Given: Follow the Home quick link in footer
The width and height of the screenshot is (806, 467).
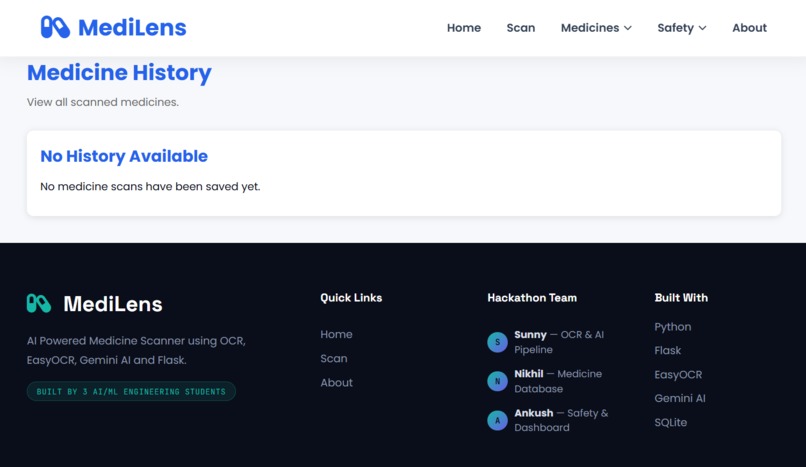Looking at the screenshot, I should click(x=336, y=334).
